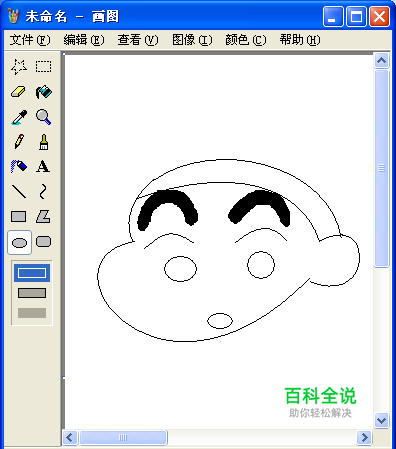Click the horizontal scrollbar thumb
The height and width of the screenshot is (449, 396).
[123, 437]
